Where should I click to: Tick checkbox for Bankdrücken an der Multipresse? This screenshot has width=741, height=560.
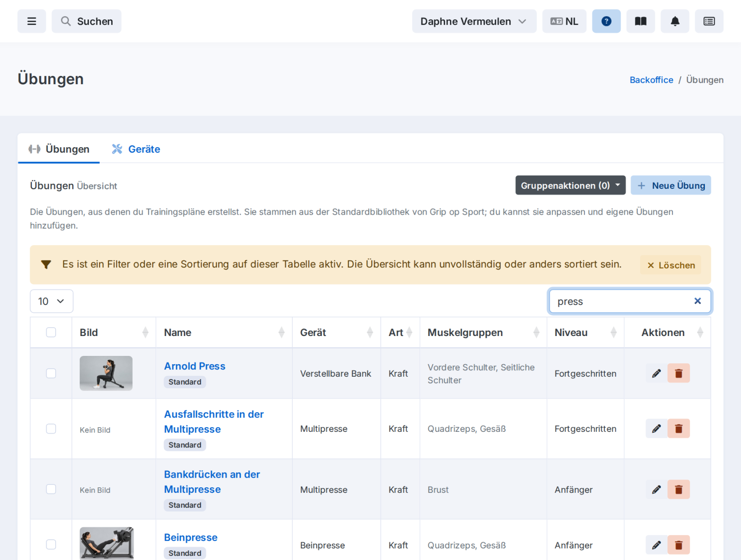[x=51, y=489]
